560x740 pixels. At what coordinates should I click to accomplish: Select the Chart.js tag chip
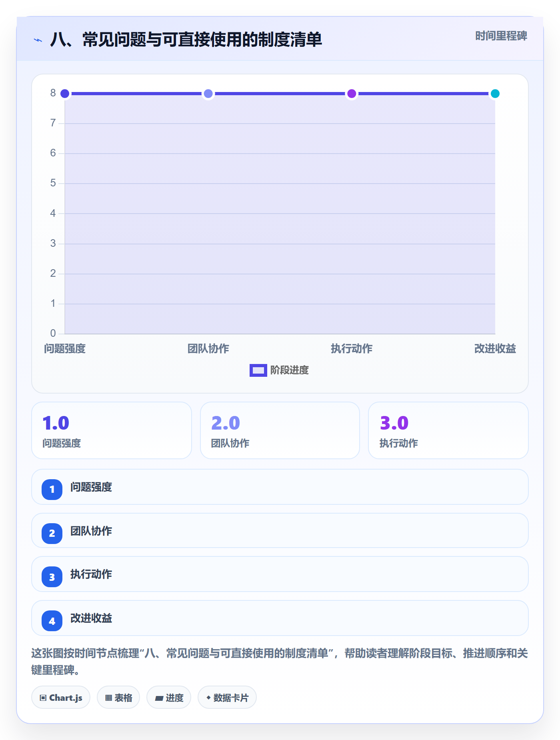(x=61, y=697)
